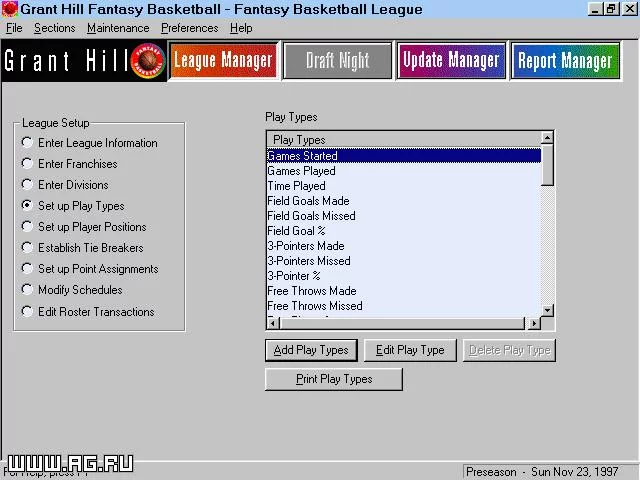Select Modify Schedules radio option
The width and height of the screenshot is (640, 480).
(x=72, y=290)
